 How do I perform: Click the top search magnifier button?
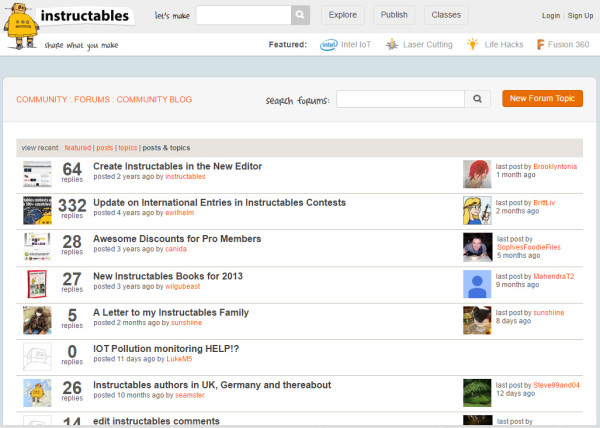300,15
